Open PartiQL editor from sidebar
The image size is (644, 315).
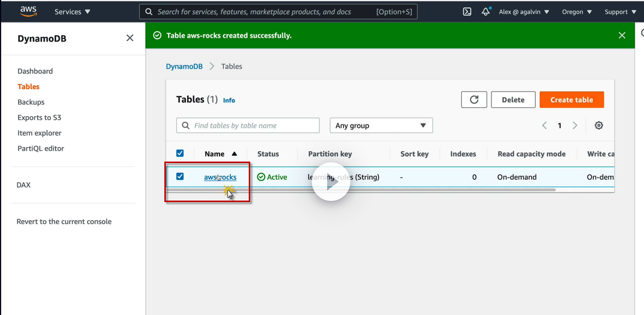41,149
